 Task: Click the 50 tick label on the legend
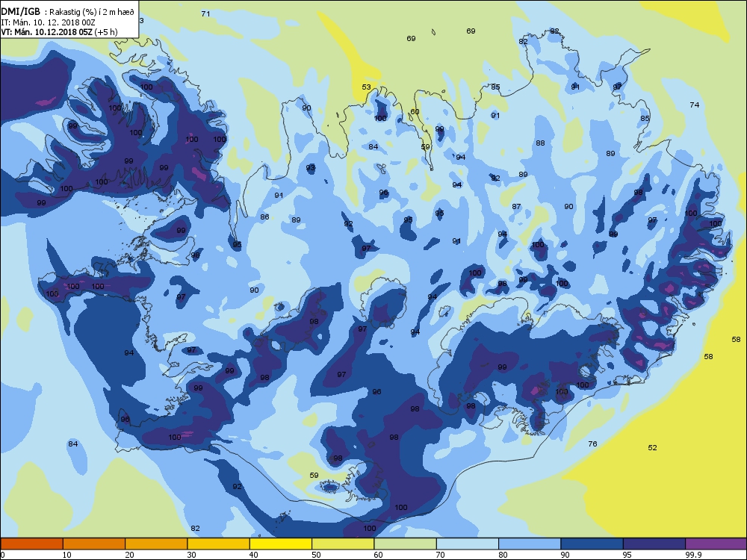316,554
